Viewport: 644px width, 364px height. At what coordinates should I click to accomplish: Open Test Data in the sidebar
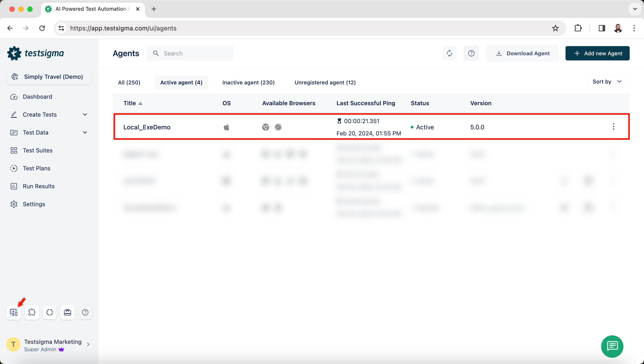(36, 133)
